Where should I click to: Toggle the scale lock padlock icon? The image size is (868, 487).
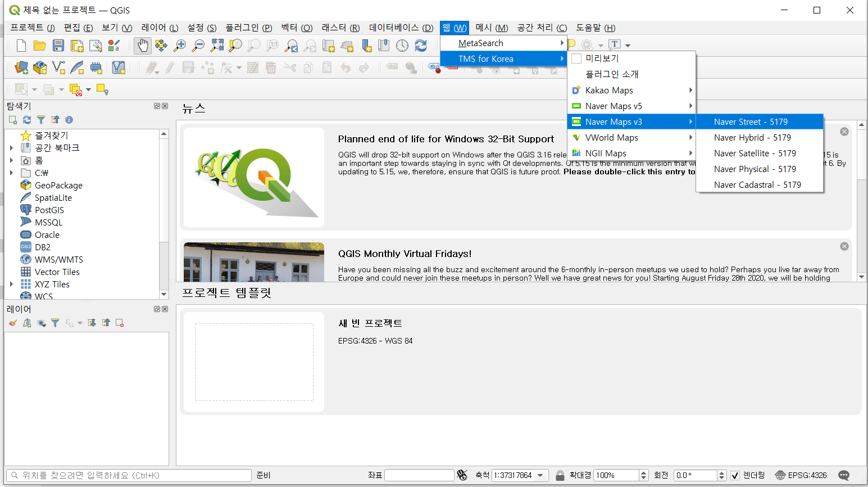560,475
